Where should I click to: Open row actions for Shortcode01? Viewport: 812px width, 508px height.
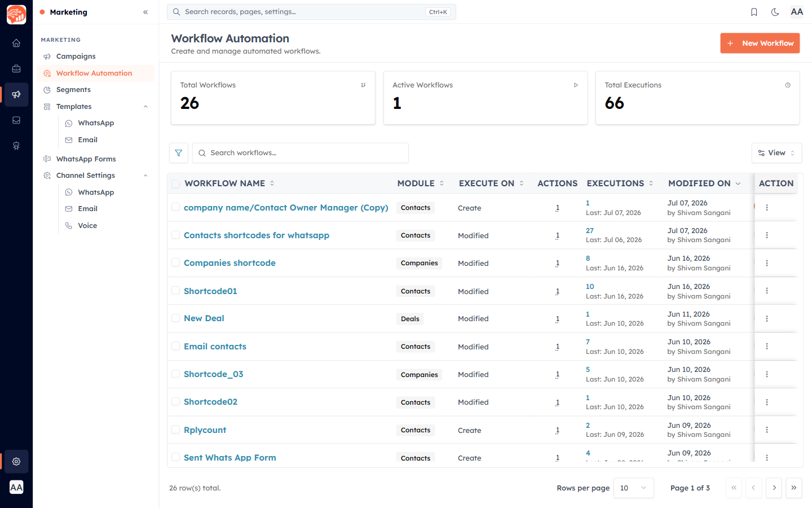pos(767,291)
